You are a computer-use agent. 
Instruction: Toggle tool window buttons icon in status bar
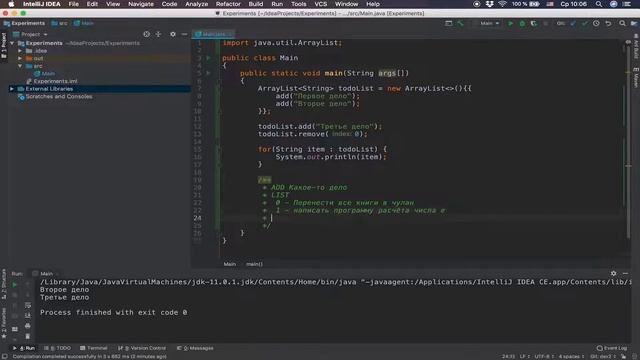4,356
